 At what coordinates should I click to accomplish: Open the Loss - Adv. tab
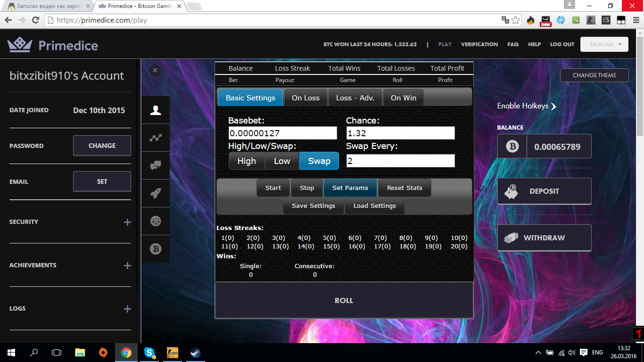[355, 98]
